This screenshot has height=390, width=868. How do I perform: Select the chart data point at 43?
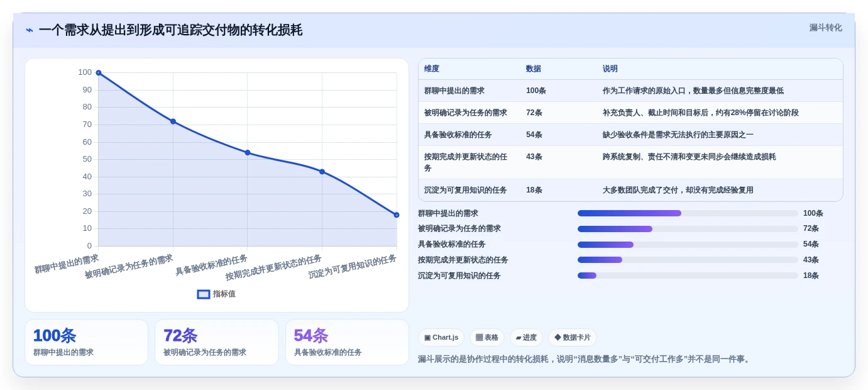click(x=322, y=172)
